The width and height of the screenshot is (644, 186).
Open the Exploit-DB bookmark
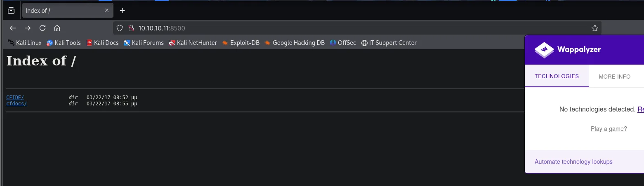[241, 43]
